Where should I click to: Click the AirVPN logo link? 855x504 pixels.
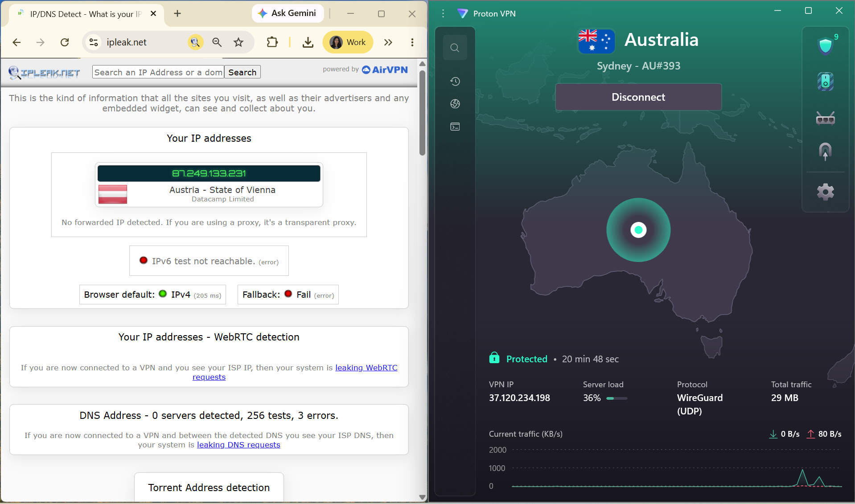[385, 70]
